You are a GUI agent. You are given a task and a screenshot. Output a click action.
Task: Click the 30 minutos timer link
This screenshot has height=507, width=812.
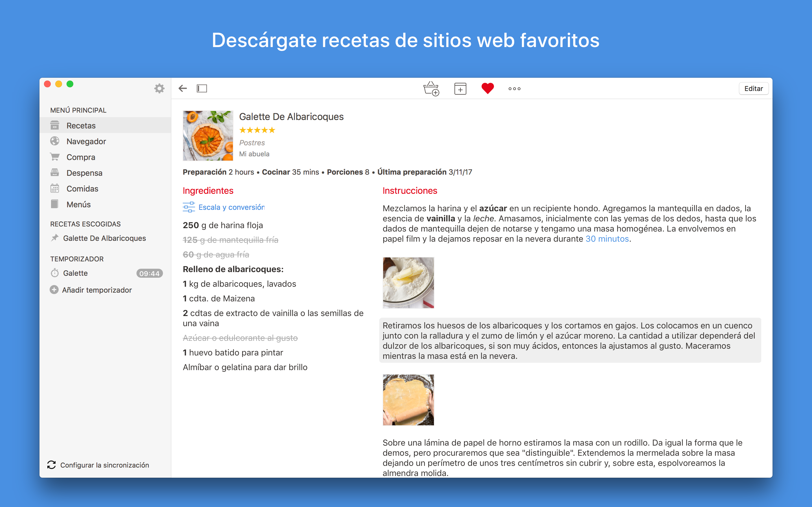click(x=607, y=239)
